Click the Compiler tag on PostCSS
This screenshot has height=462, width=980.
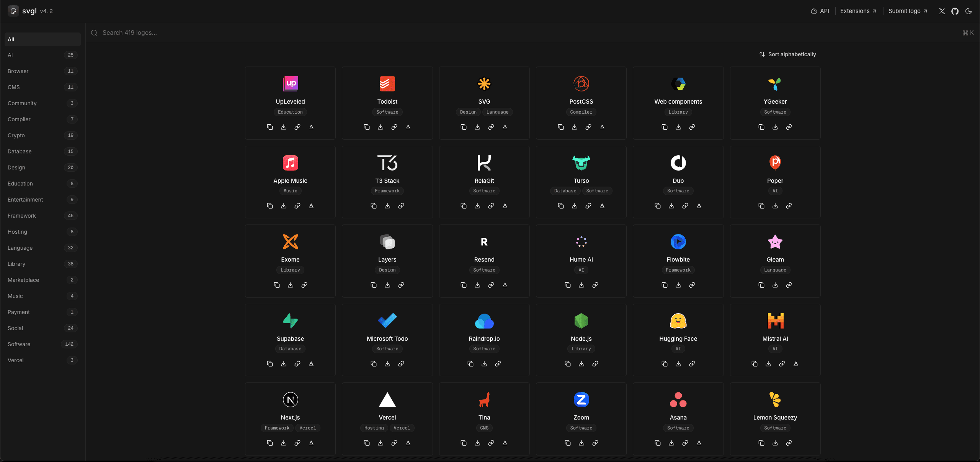point(581,112)
